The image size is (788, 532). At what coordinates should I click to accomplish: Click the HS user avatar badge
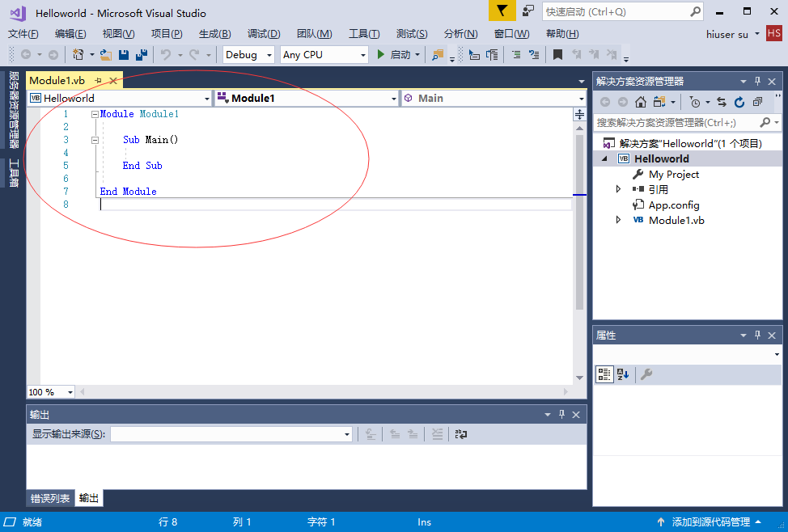[774, 34]
